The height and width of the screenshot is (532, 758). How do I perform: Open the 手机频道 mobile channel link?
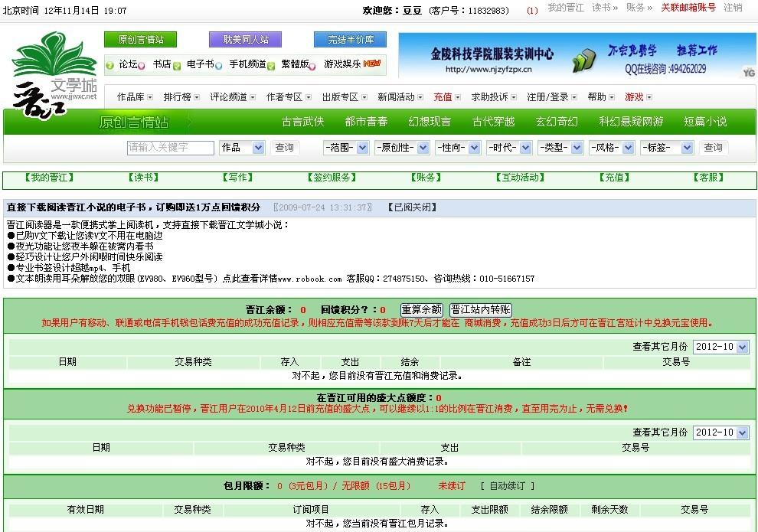[x=247, y=64]
